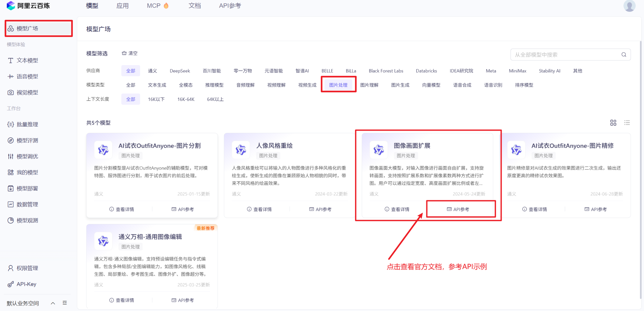Open the MCP top tab
The height and width of the screenshot is (311, 644).
tap(157, 6)
